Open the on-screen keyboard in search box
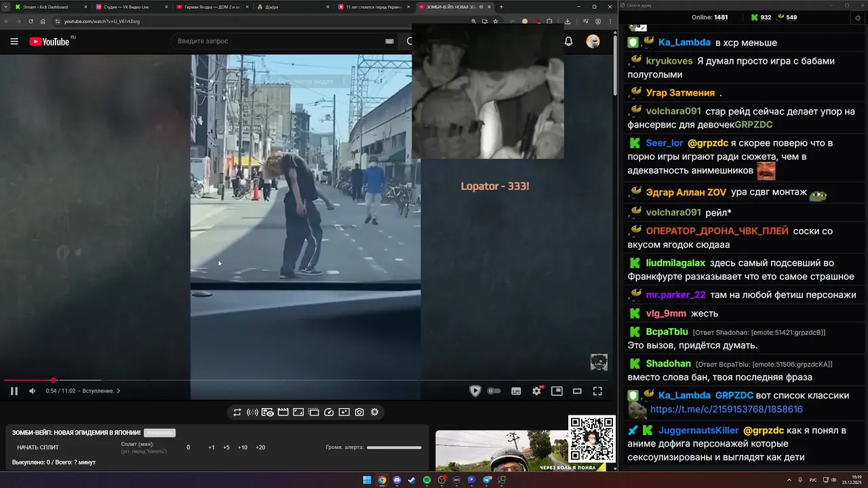The image size is (868, 488). (389, 41)
